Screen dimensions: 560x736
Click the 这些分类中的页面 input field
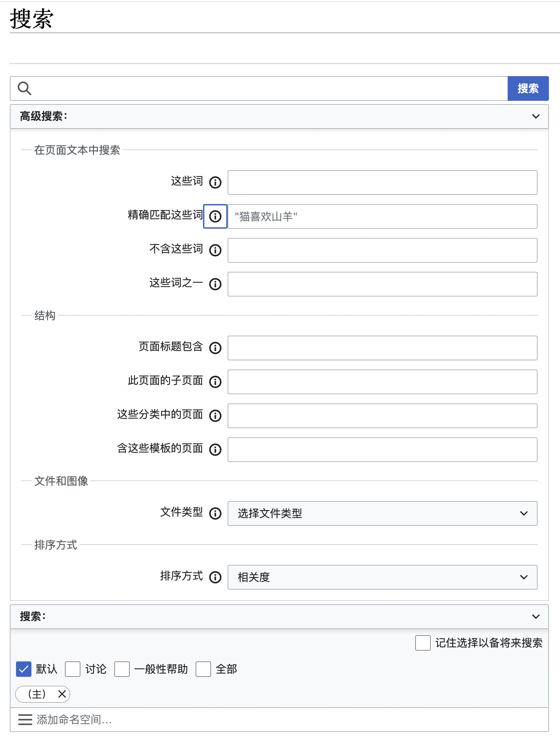point(382,416)
